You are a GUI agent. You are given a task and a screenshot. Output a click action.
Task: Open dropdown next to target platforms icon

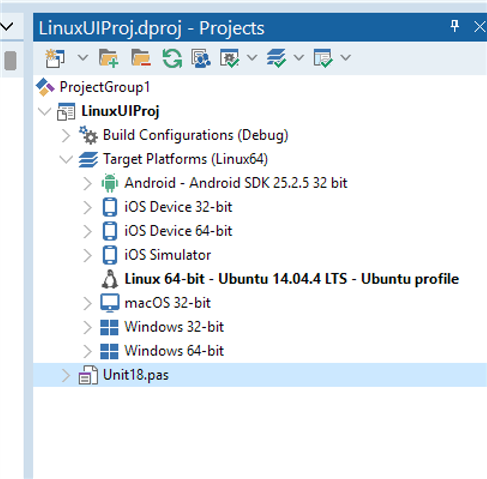point(299,58)
